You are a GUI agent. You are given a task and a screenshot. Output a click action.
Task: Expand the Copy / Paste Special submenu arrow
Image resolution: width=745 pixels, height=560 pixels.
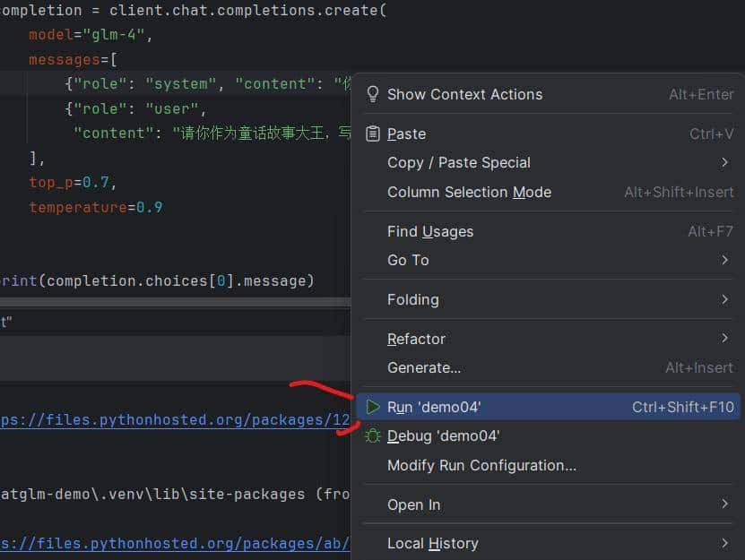724,162
